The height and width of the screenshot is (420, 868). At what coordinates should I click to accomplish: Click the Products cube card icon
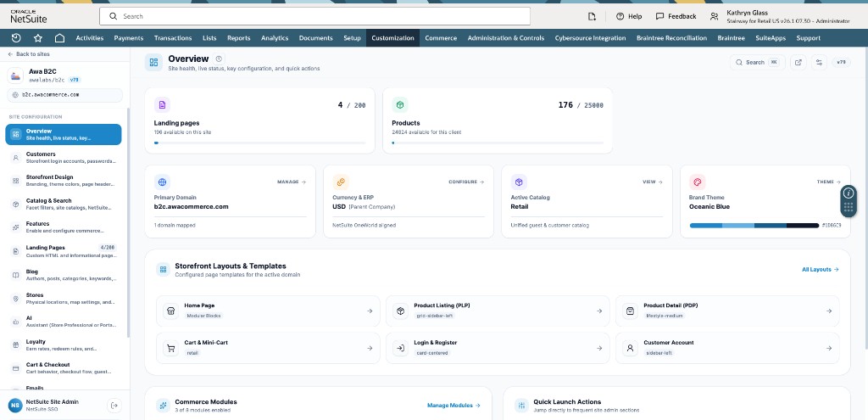400,104
